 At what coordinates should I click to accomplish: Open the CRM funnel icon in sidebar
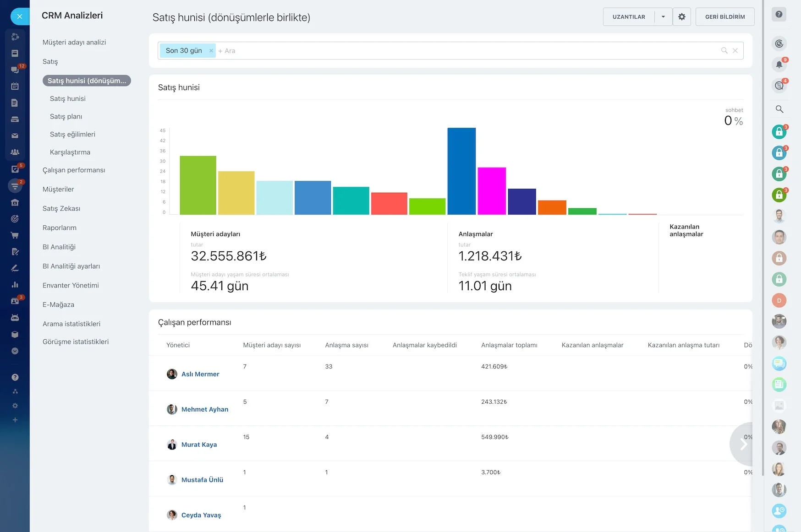[15, 186]
